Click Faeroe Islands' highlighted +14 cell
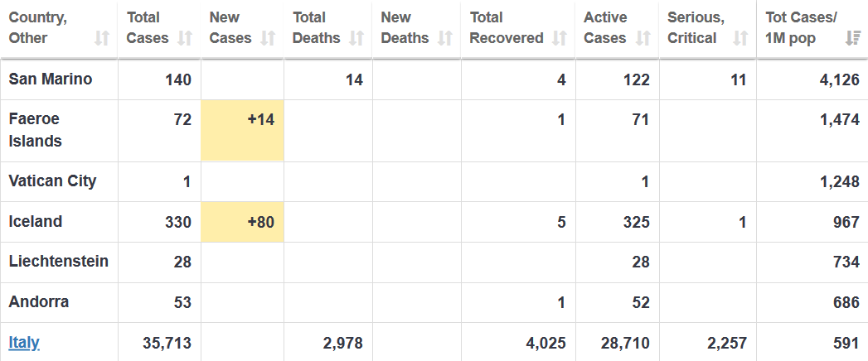 pos(242,131)
